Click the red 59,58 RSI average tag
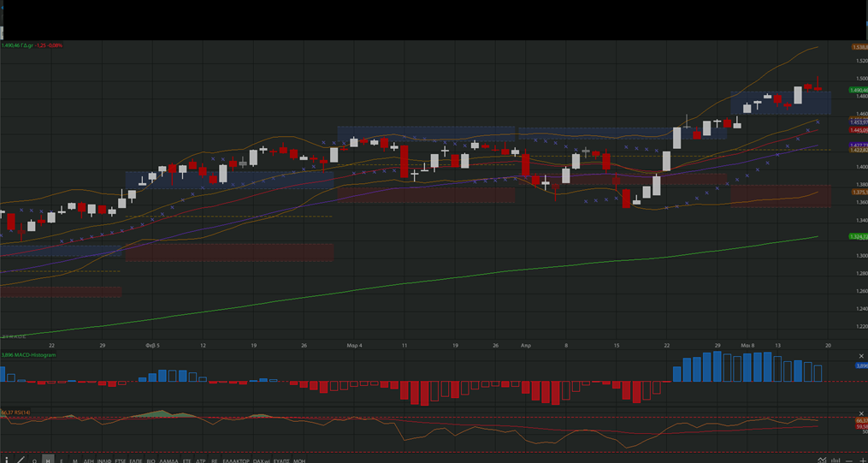868x463 pixels. point(861,427)
